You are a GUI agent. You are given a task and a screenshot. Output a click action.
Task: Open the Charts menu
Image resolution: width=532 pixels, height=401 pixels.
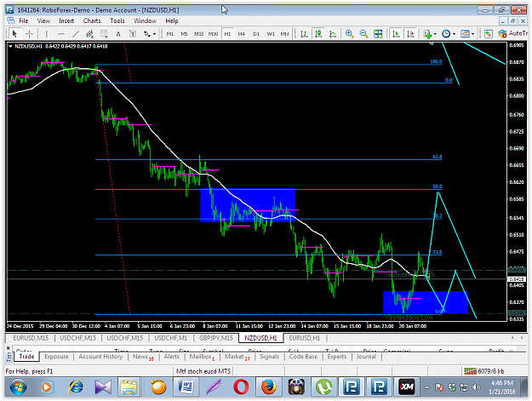point(92,20)
